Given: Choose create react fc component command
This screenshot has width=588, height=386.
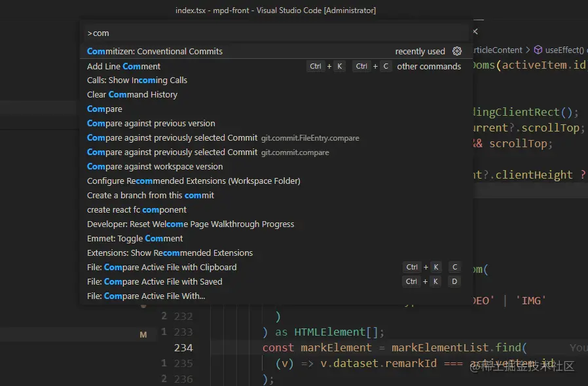Looking at the screenshot, I should 137,210.
